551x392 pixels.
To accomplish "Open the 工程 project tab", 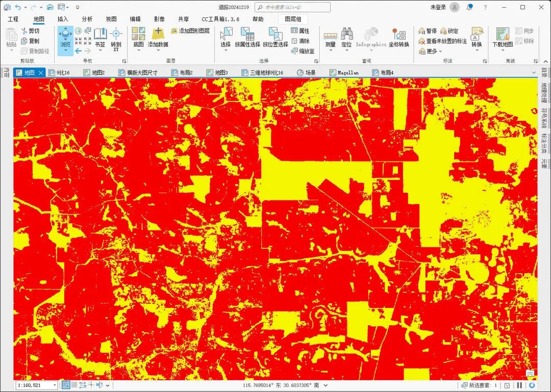I will click(x=13, y=19).
